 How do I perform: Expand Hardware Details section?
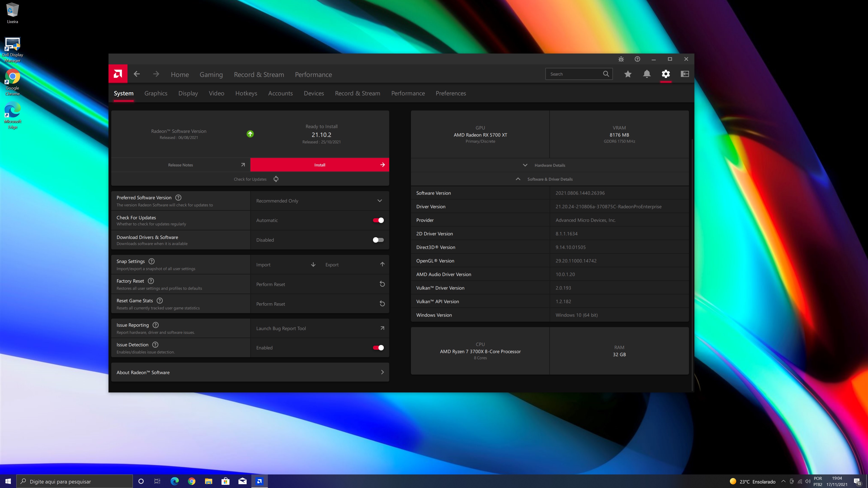click(550, 165)
